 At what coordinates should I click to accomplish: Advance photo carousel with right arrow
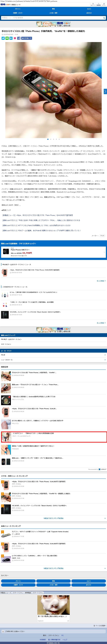[x=105, y=91]
